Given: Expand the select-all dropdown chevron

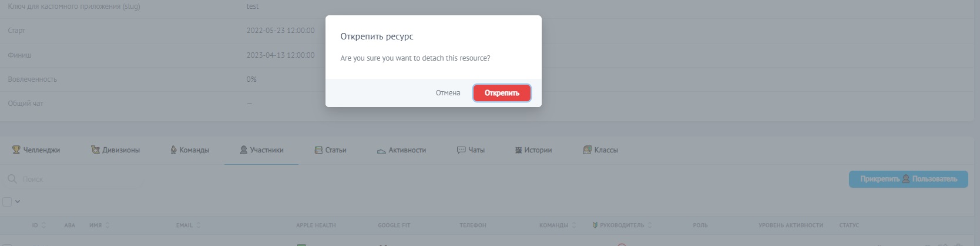Looking at the screenshot, I should (x=18, y=202).
